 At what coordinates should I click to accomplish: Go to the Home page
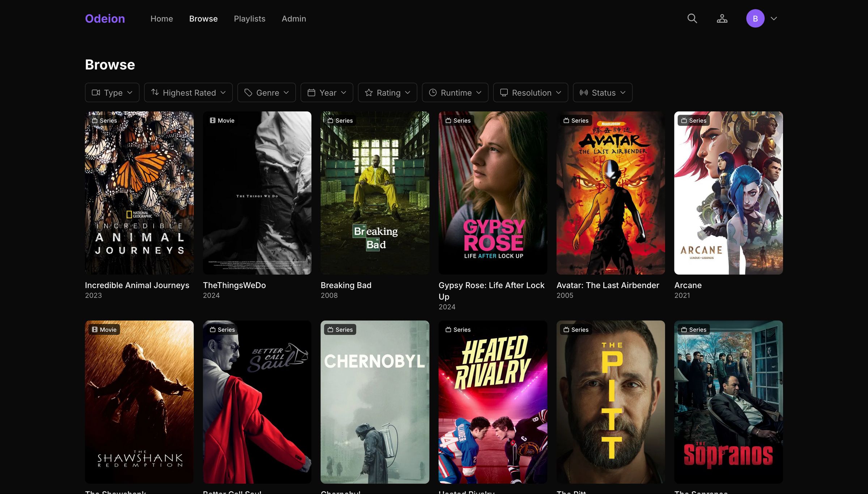162,18
